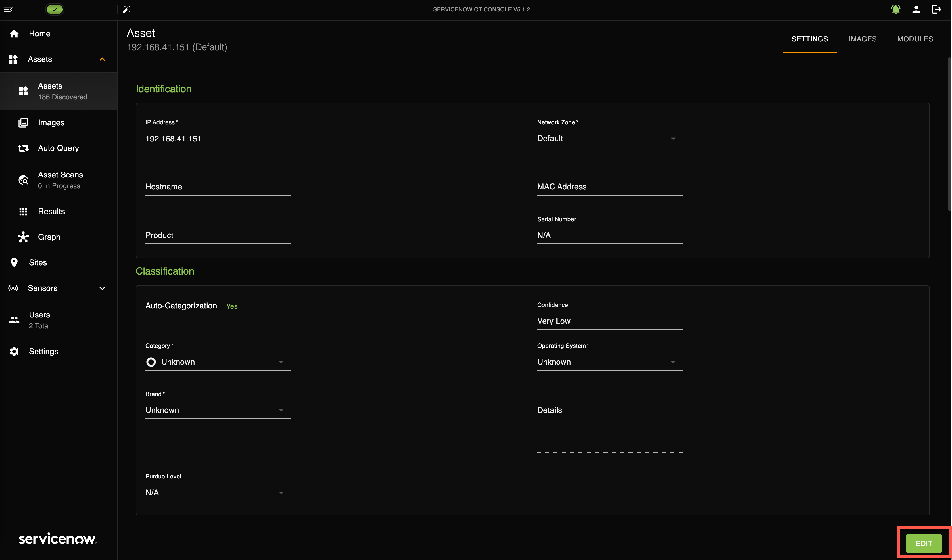
Task: Open the Brand dropdown
Action: (218, 410)
